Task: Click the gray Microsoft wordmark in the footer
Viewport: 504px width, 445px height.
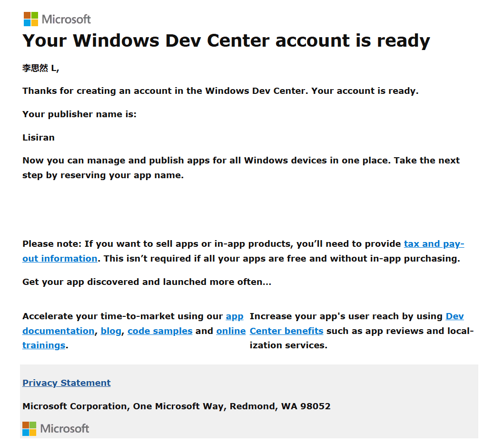Action: (65, 428)
